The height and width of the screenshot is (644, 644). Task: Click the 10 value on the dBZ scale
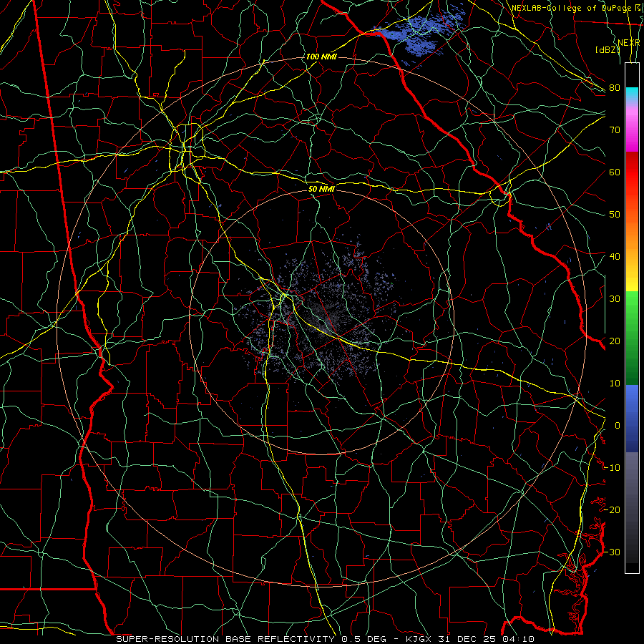click(615, 384)
